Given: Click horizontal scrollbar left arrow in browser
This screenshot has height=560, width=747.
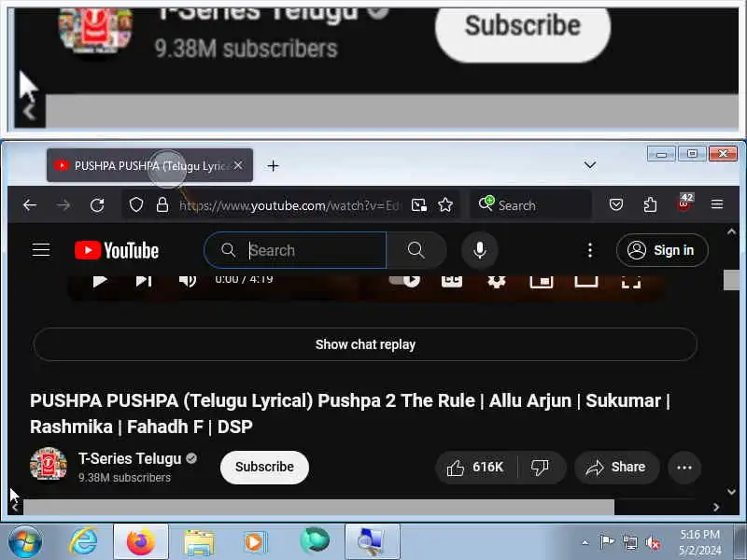Looking at the screenshot, I should [15, 507].
